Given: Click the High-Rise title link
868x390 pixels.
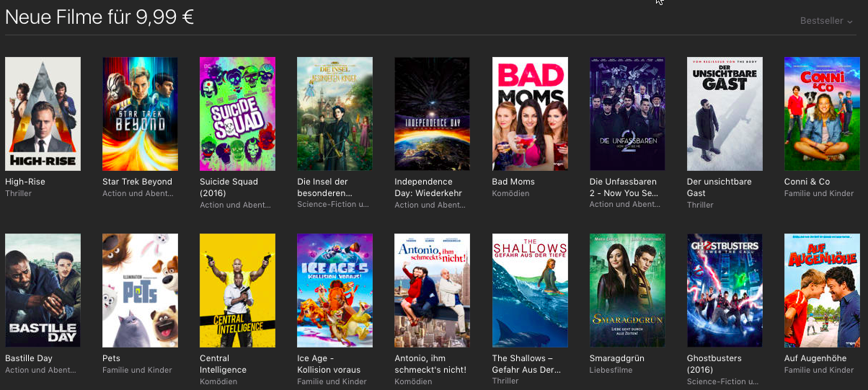Looking at the screenshot, I should click(x=25, y=182).
